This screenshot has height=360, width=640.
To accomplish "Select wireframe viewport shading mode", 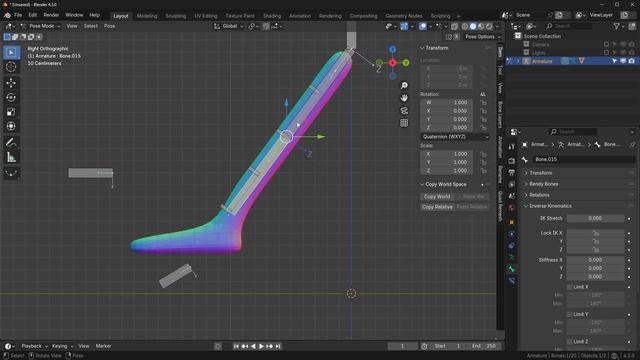I will tap(465, 26).
